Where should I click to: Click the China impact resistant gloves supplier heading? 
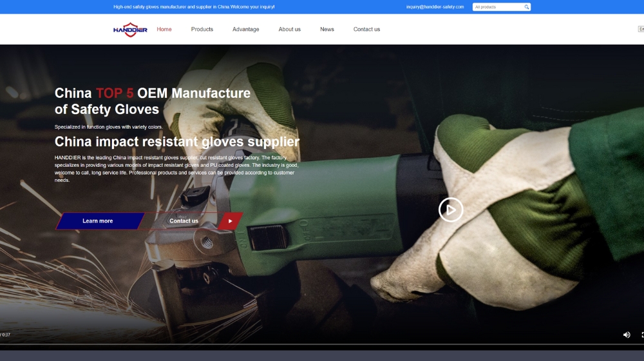(177, 142)
